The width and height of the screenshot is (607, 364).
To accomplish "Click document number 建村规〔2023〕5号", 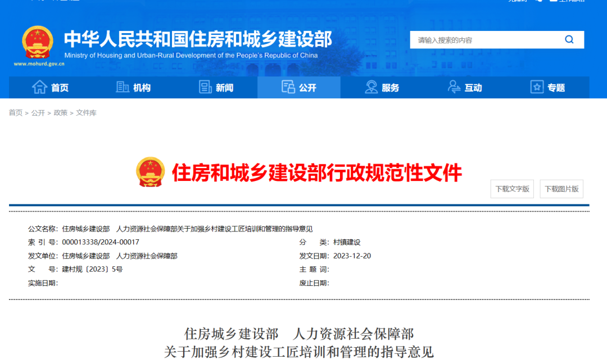I will click(x=92, y=269).
